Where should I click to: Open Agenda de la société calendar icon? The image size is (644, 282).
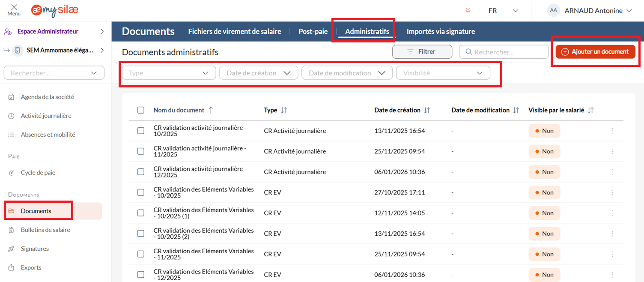[x=12, y=97]
